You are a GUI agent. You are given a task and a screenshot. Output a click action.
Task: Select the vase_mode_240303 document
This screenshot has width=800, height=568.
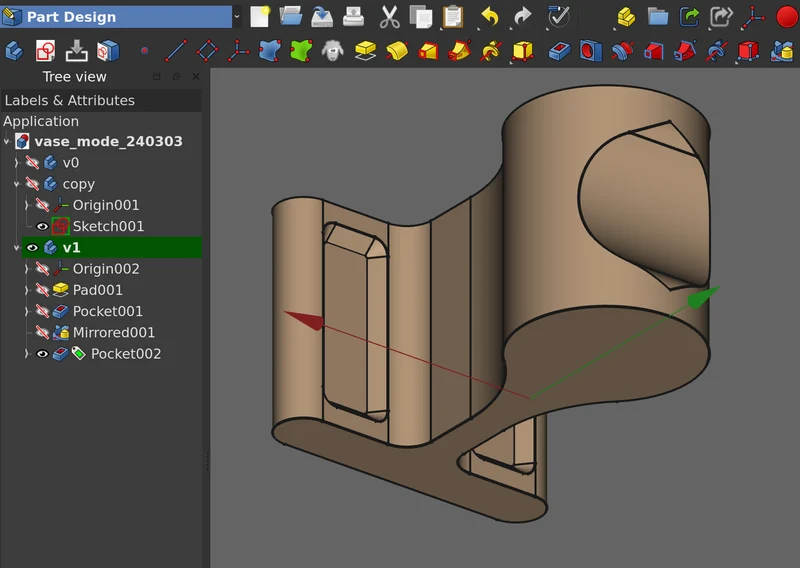click(x=108, y=141)
